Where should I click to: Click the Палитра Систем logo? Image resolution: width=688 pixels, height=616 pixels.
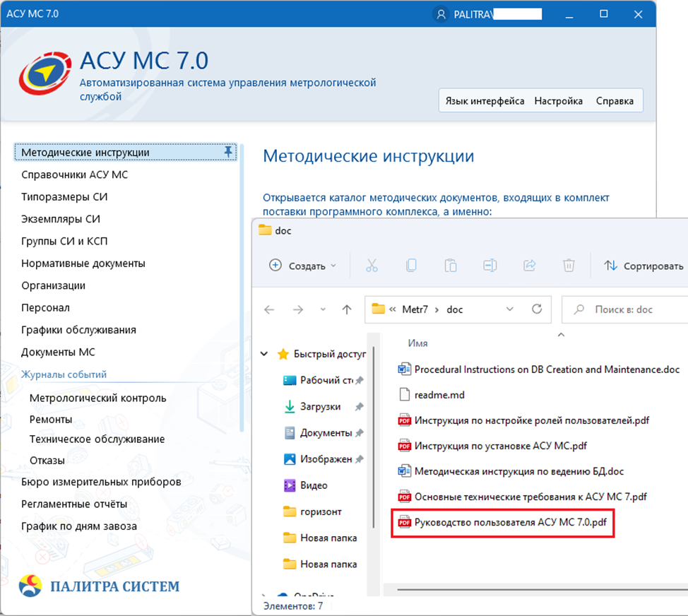click(100, 586)
